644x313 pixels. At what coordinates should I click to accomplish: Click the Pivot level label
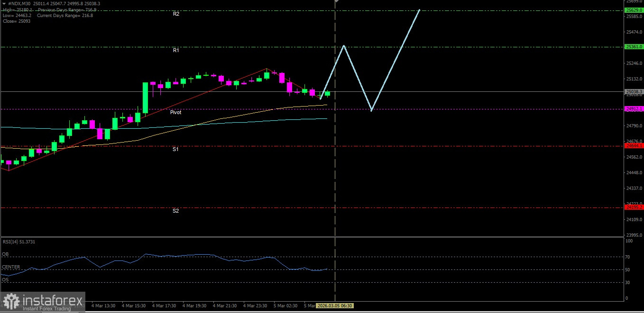click(x=175, y=113)
